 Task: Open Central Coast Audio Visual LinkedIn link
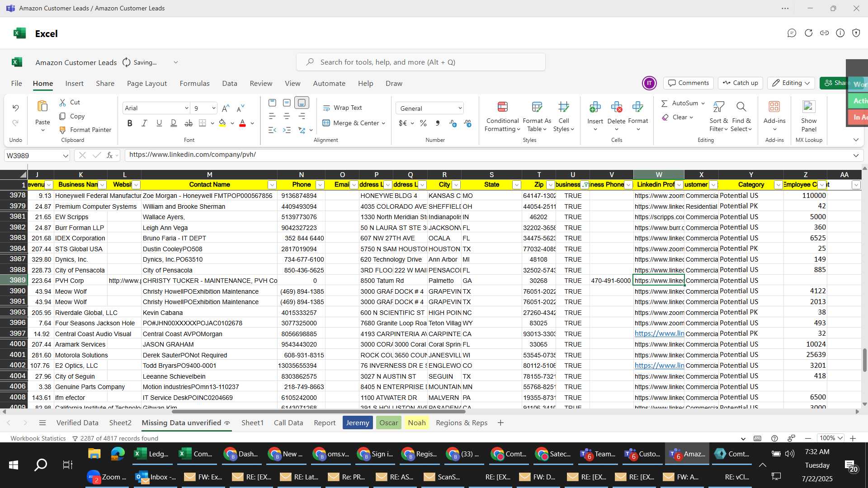(x=659, y=333)
